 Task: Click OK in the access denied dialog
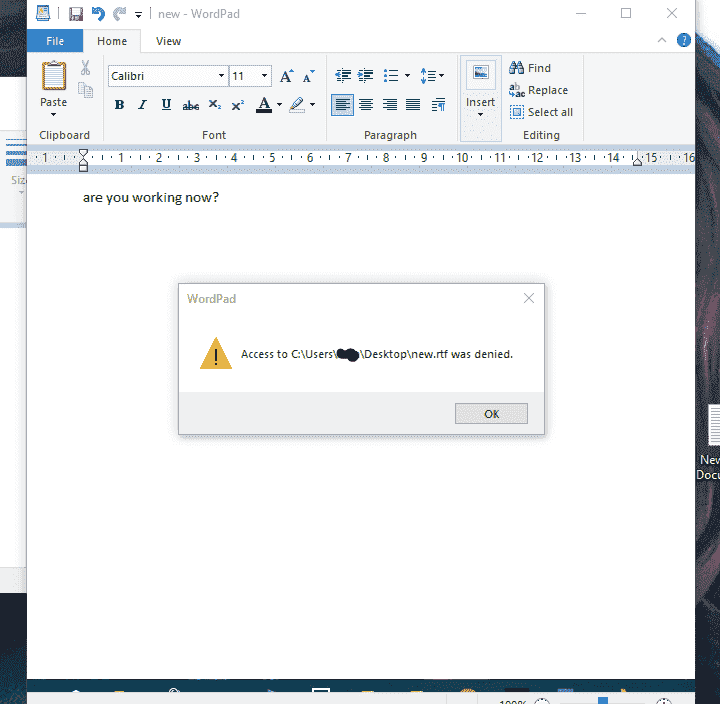click(491, 414)
